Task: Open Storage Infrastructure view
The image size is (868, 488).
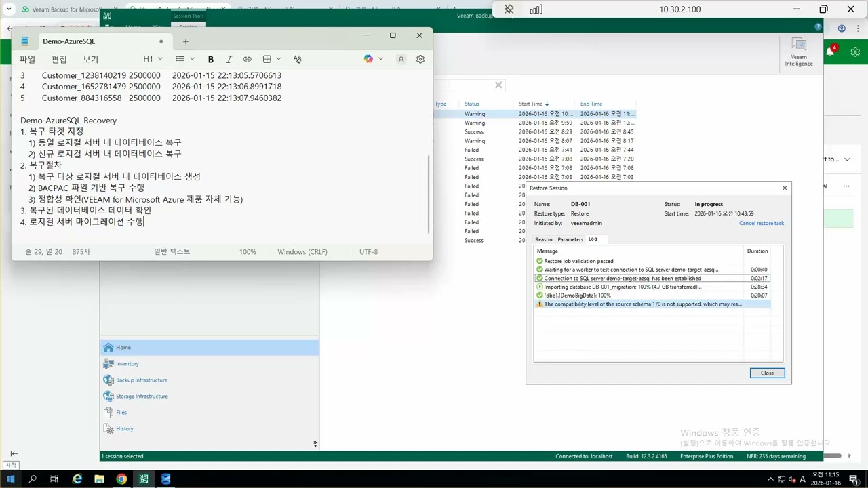Action: (210, 396)
